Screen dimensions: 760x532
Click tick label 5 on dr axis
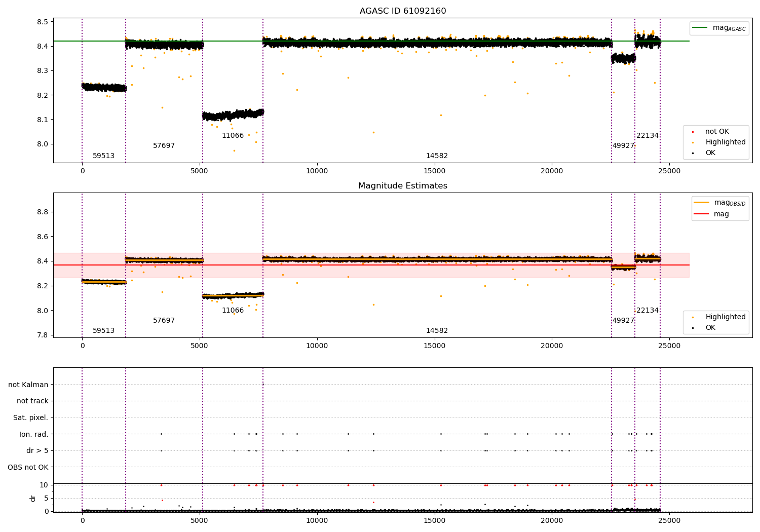click(x=47, y=499)
